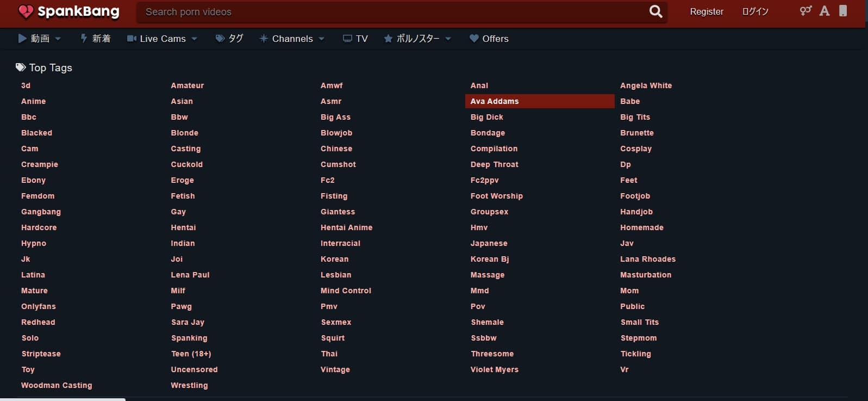Open the Onlyfans tag
Screen dimensions: 868x401
(39, 306)
